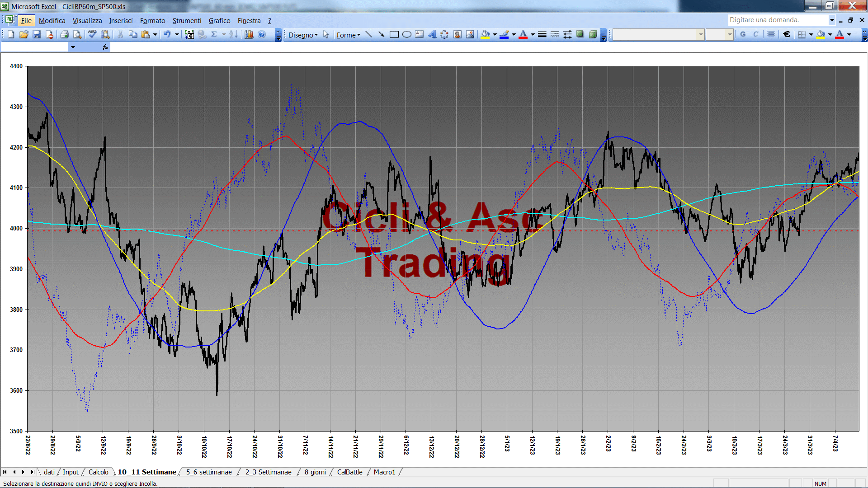Apply blue line color
868x488 pixels.
coord(505,34)
